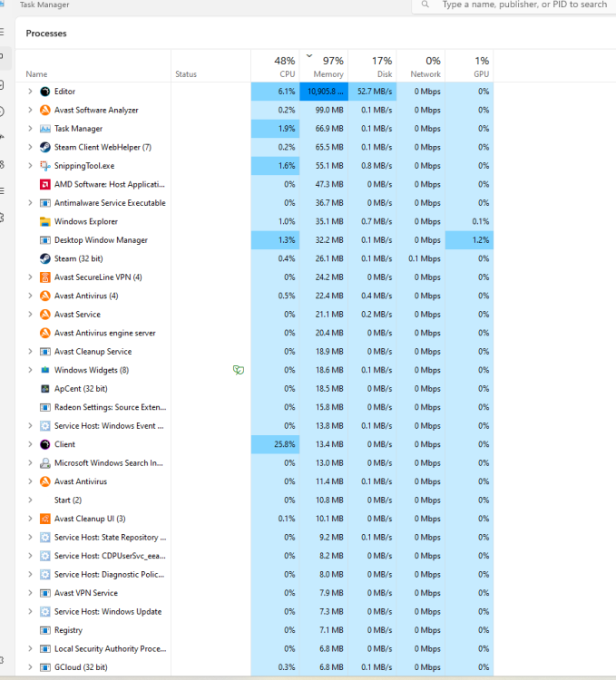Expand the Windows Widgets group

click(x=30, y=370)
